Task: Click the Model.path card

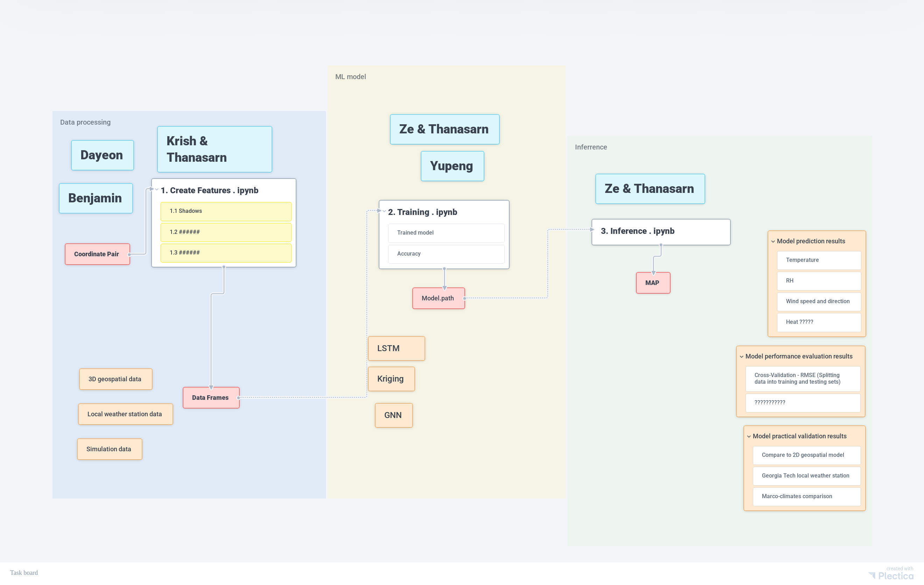Action: click(438, 298)
